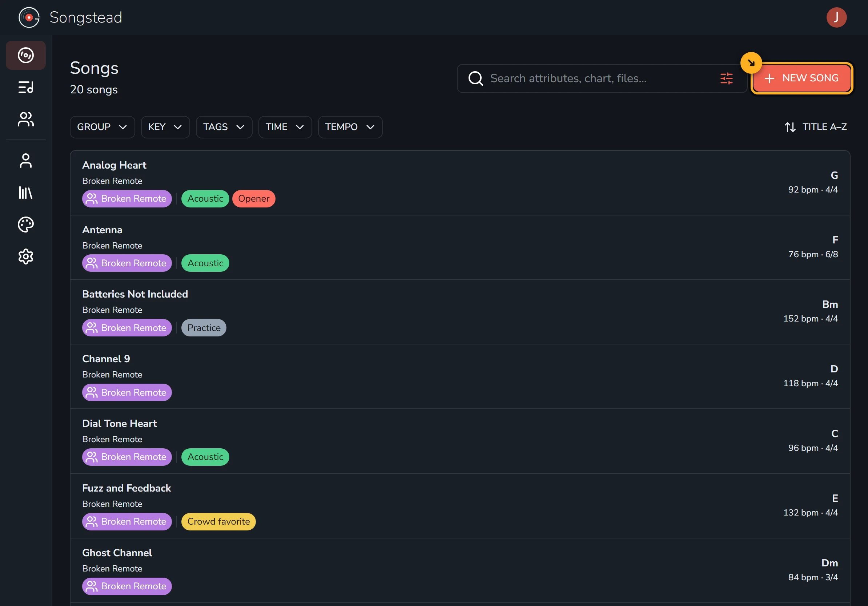Screen dimensions: 868x606
Task: Expand the TIME filter dropdown
Action: coord(285,127)
